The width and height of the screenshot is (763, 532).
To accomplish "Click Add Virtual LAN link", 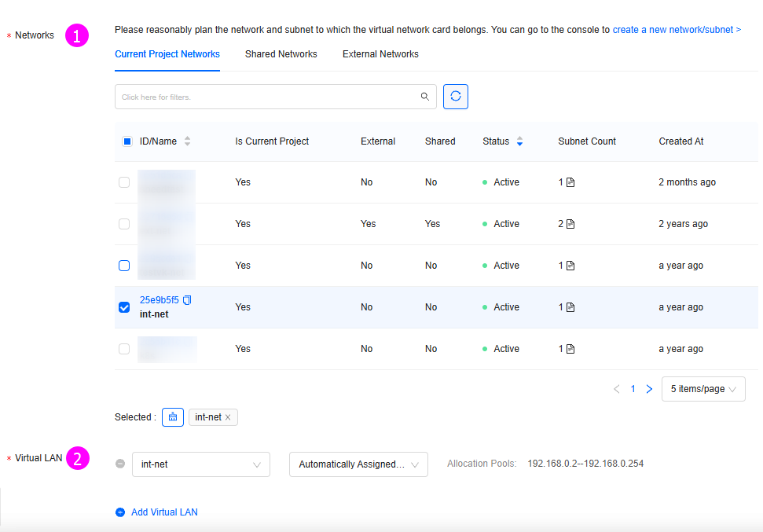I will pyautogui.click(x=164, y=512).
